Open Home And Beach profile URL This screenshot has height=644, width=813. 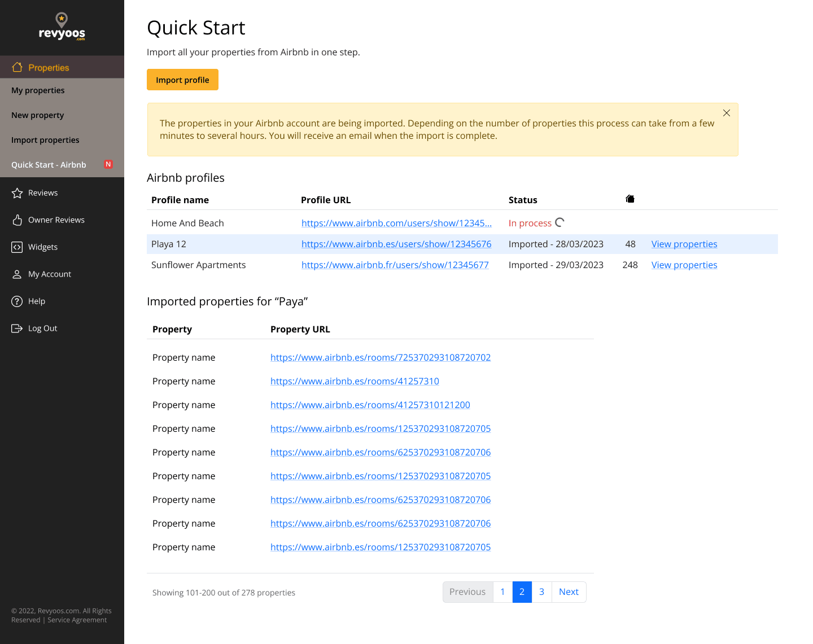pos(396,223)
